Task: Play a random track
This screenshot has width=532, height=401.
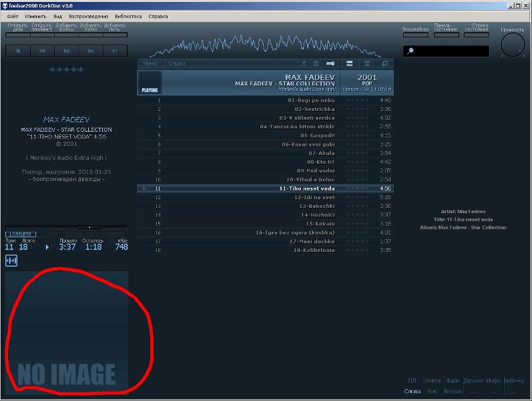Action: 115,51
